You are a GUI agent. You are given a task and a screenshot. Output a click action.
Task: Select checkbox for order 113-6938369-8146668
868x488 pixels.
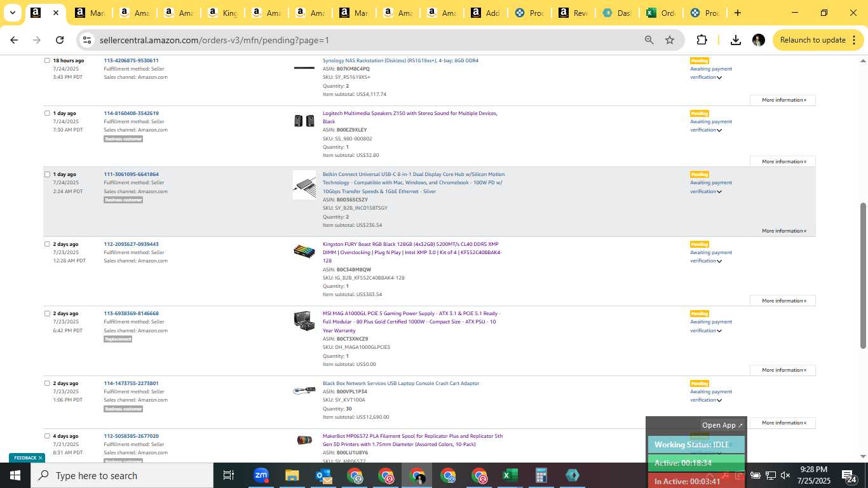click(47, 313)
